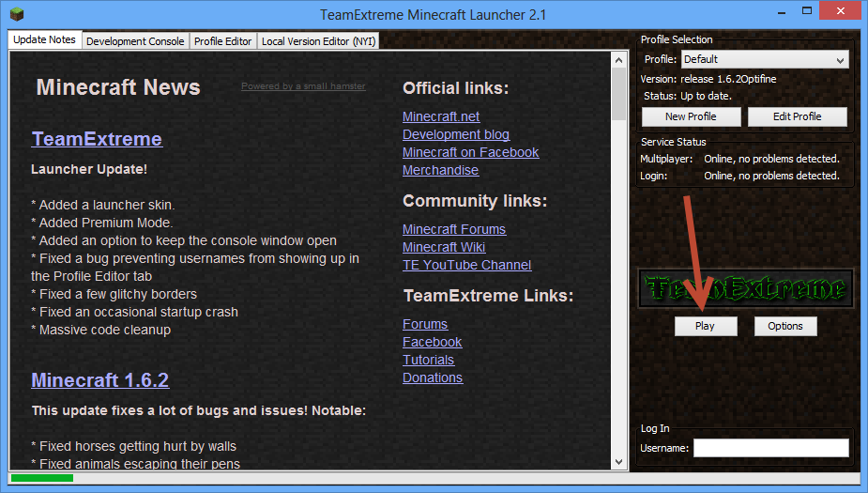
Task: Click the 'Status: Up to date.' text
Action: click(688, 96)
